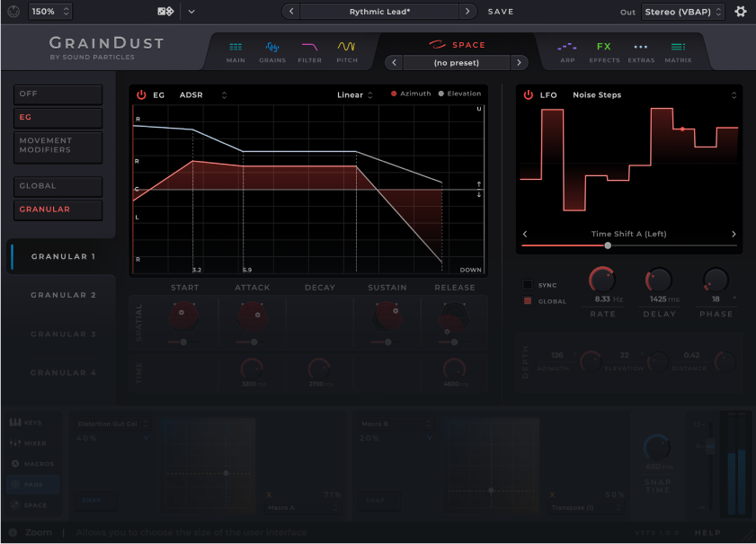Screen dimensions: 756x544
Task: Select the Granular 2 tab
Action: pos(63,295)
